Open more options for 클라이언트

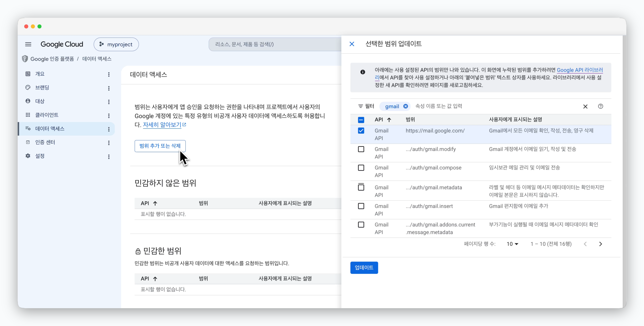(x=109, y=116)
